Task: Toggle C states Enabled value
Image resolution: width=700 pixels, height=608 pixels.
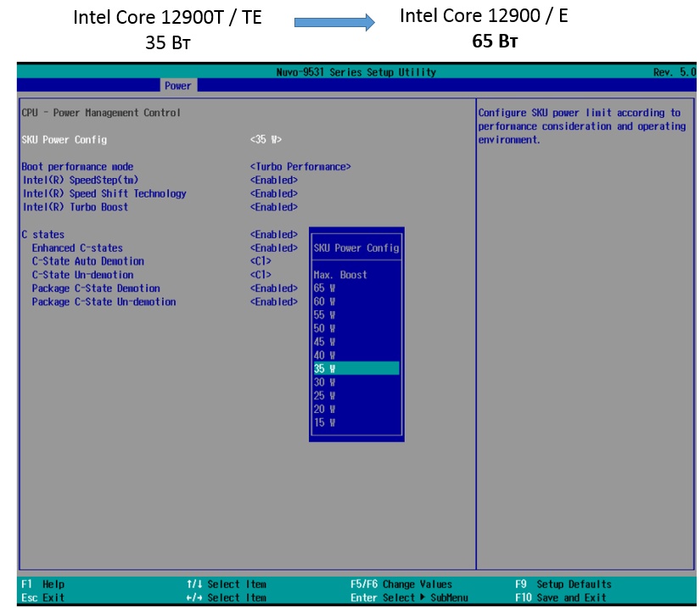Action: 274,235
